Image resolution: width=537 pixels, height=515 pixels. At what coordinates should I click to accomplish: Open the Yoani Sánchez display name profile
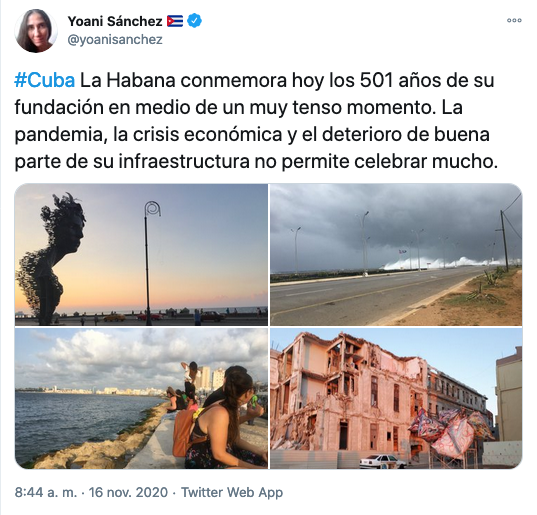click(115, 21)
